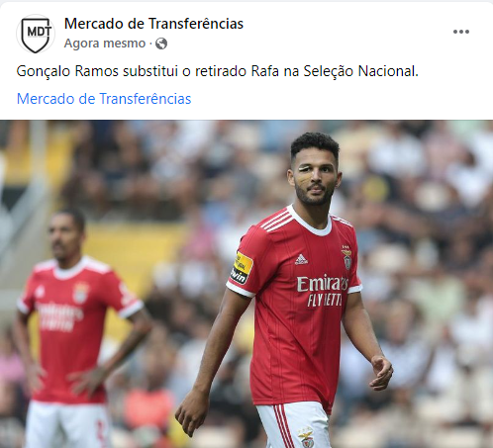
Task: Click the blue Mercado de Transferências link
Action: tap(104, 99)
